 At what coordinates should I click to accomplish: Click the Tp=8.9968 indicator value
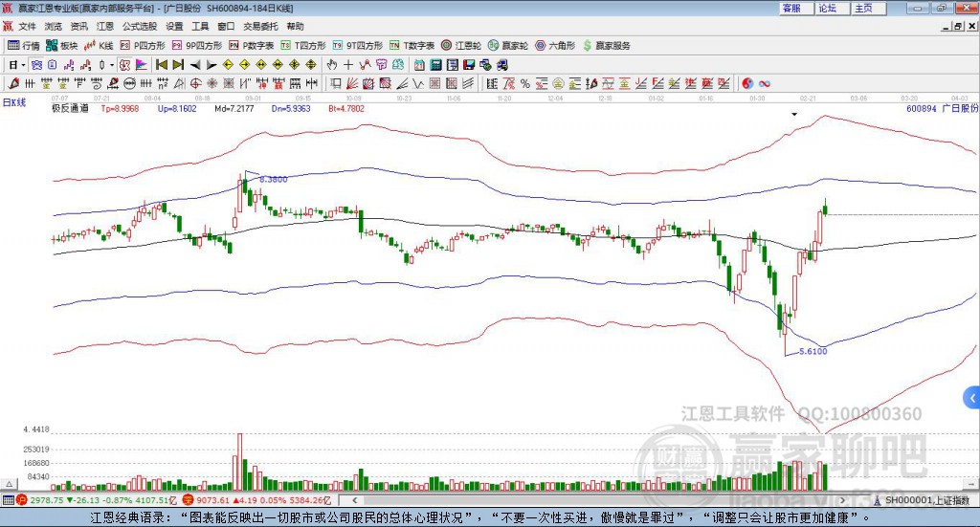point(120,108)
